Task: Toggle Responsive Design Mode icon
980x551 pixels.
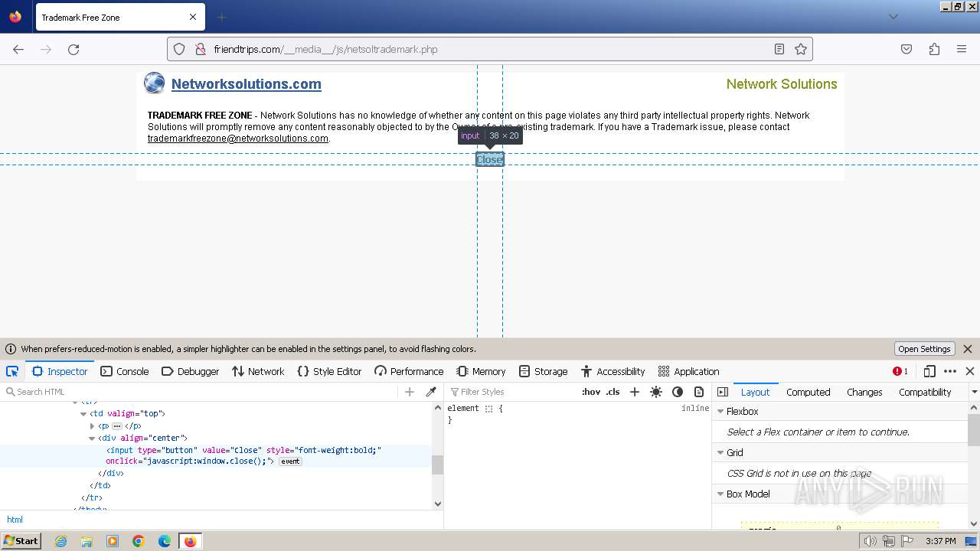Action: 929,371
